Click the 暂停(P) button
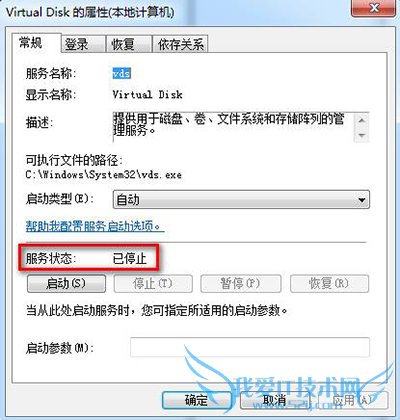Viewport: 400px width, 420px height. 240,284
